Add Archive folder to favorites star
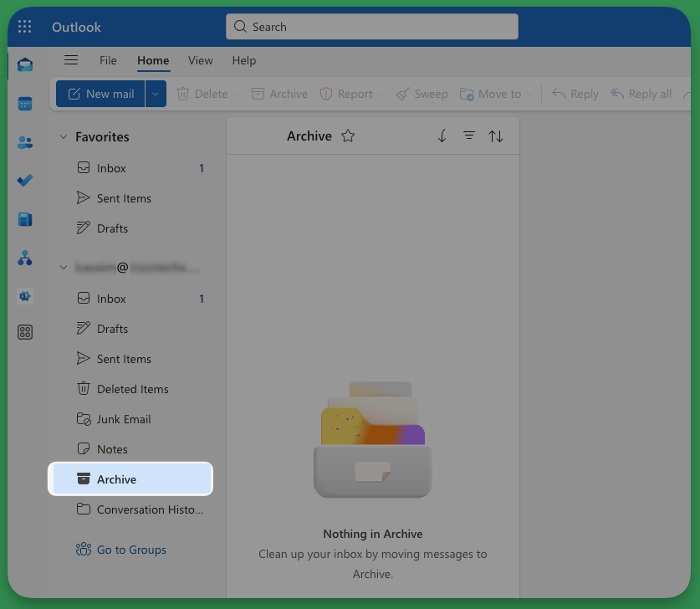Screen dimensions: 700x609 [348, 136]
